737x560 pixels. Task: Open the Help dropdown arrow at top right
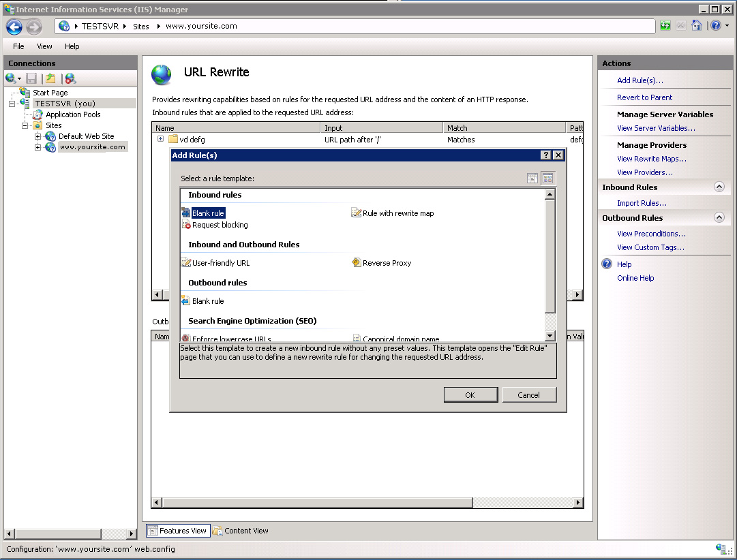(727, 26)
